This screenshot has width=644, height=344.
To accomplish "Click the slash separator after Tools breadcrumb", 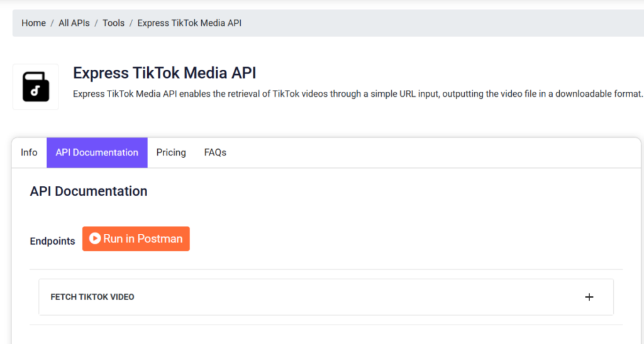I will click(131, 23).
